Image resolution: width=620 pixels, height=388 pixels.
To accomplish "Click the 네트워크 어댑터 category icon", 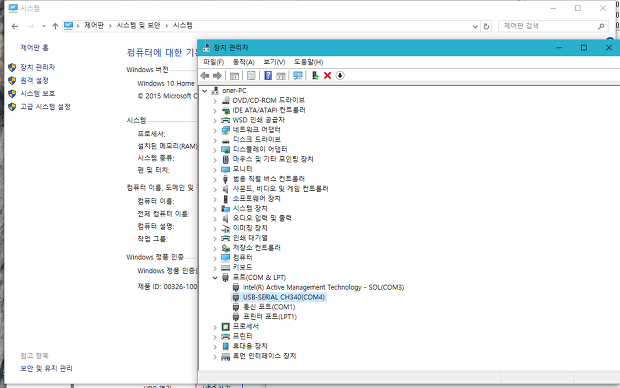I will [225, 130].
